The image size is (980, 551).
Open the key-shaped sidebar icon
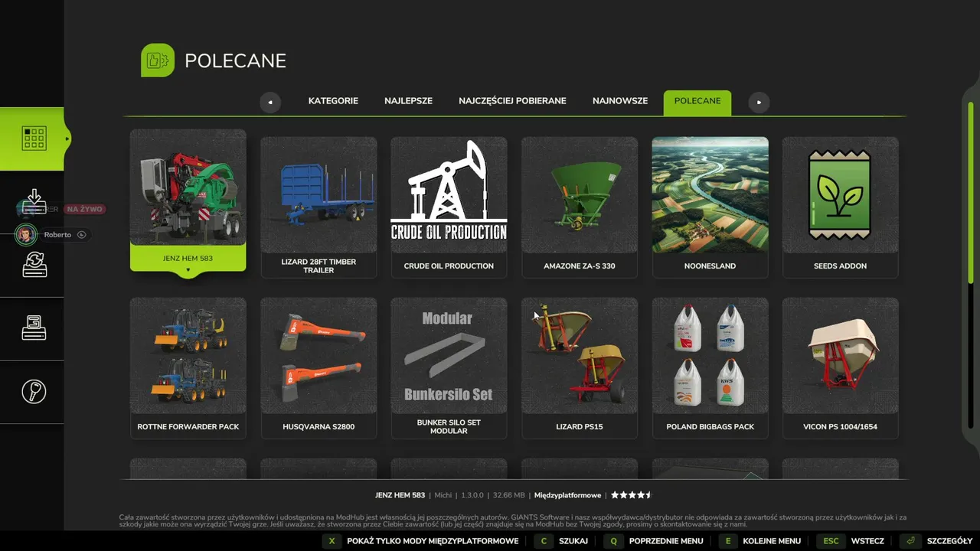34,391
